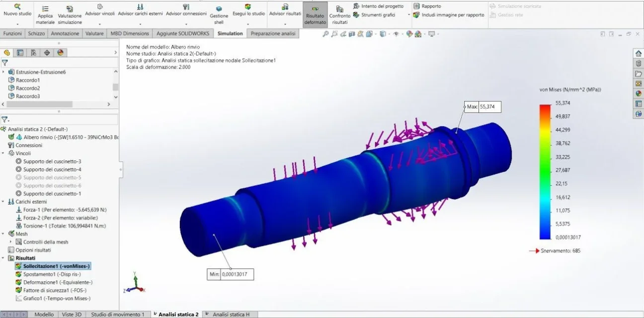This screenshot has width=644, height=318.
Task: Click the Rapporto button
Action: (x=427, y=6)
